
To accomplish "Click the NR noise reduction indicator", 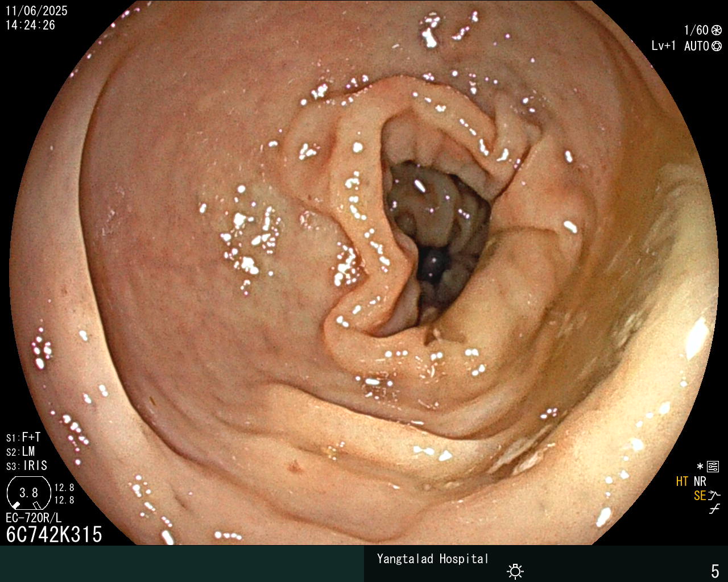I will click(x=700, y=481).
